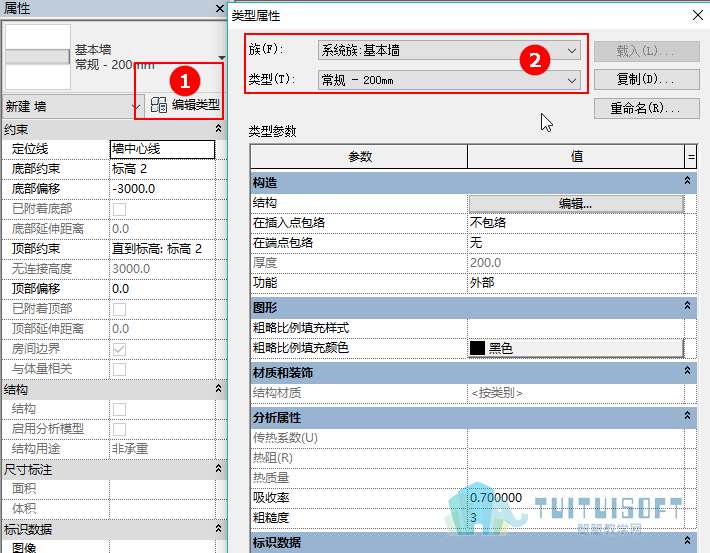710x553 pixels.
Task: Toggle the 启用分析模型 checkbox
Action: [120, 429]
